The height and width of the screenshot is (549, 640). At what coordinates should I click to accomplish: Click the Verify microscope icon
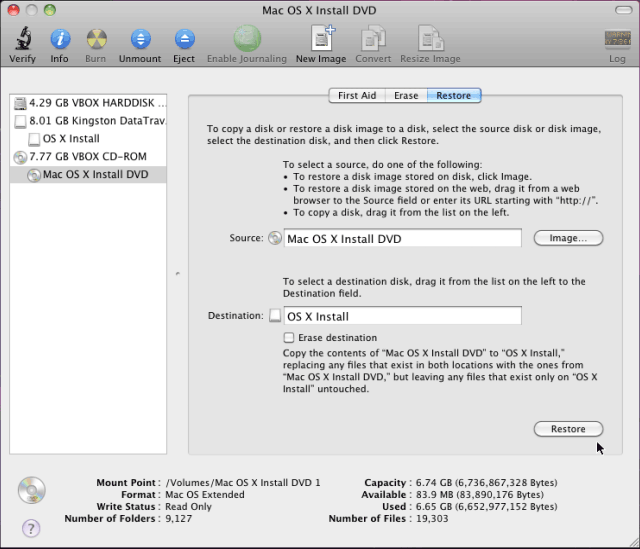click(x=23, y=39)
